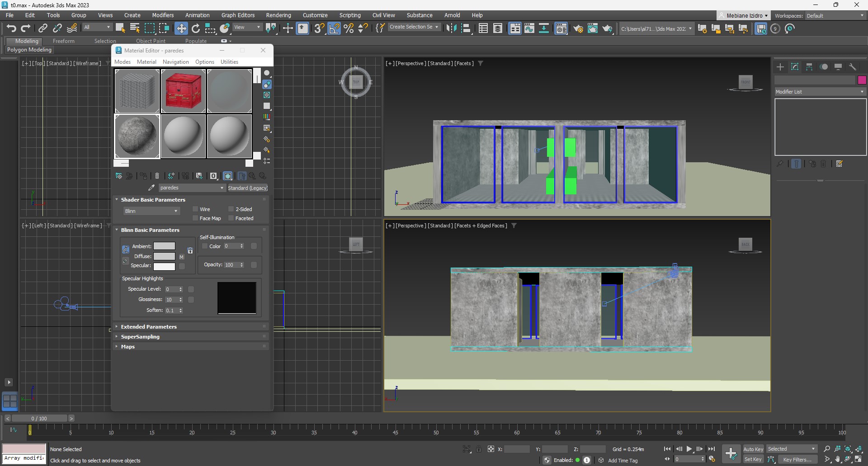Open the Create tab in command panel

coord(780,67)
